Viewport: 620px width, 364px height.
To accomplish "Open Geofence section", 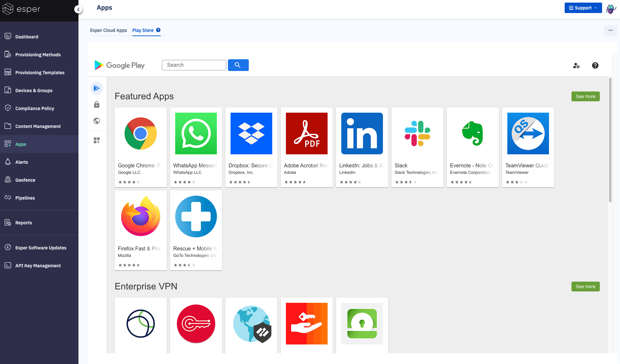I will pyautogui.click(x=39, y=180).
